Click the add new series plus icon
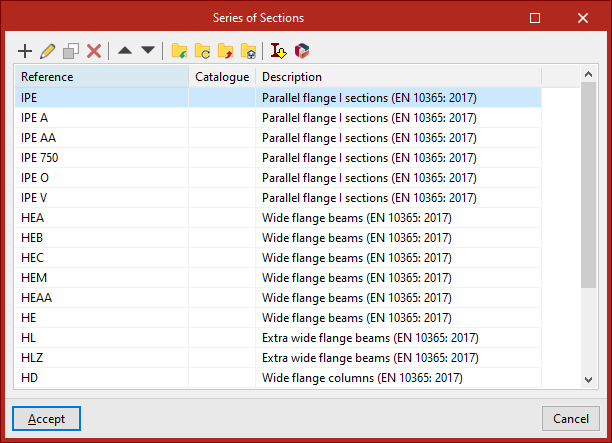The height and width of the screenshot is (443, 612). pyautogui.click(x=26, y=50)
